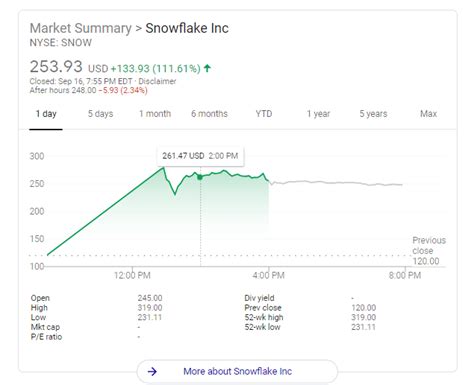Screen dimensions: 474x385
Task: Click the 261.47 USD tooltip on chart
Action: 200,156
